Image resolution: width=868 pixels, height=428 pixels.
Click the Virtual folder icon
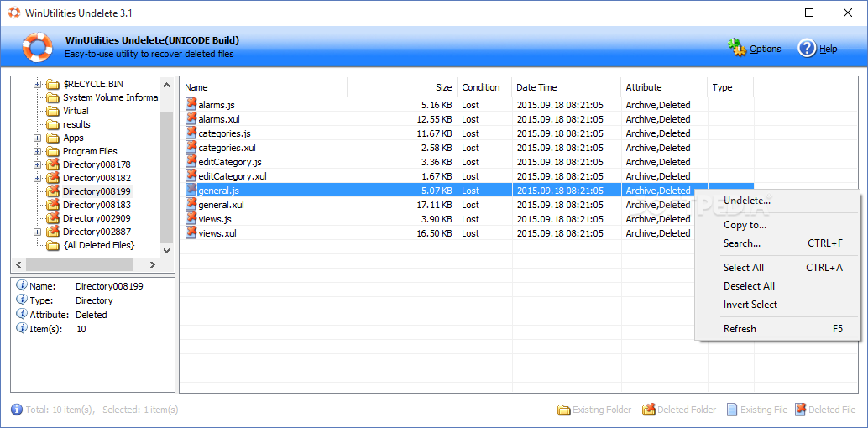click(53, 111)
